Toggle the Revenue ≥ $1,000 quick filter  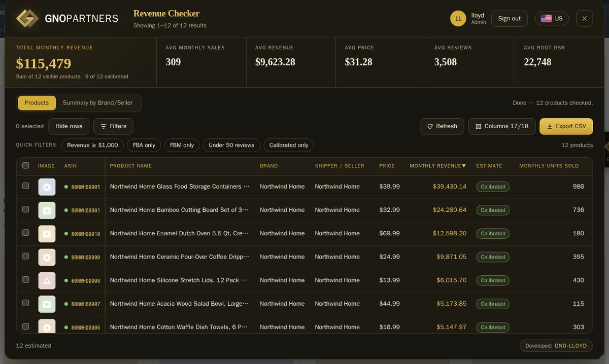coord(92,145)
